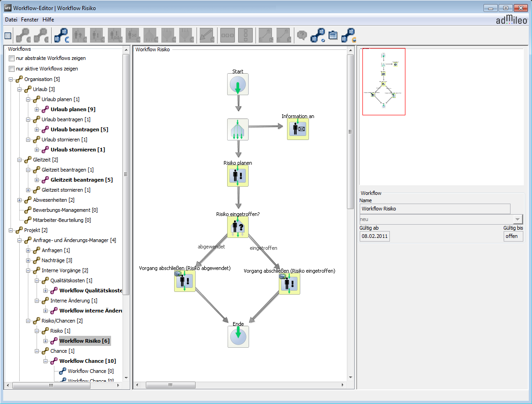Click the diagram vertical scrollbar thumb
The width and height of the screenshot is (532, 404).
[x=350, y=132]
